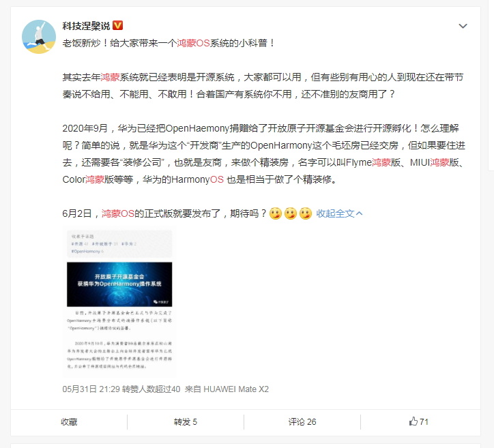The image size is (494, 448).
Task: Click the first licking-lips emoji
Action: (276, 213)
